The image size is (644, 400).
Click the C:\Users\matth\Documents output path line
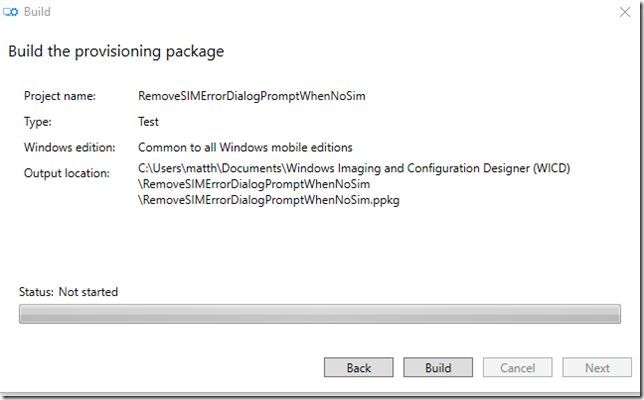(x=354, y=168)
